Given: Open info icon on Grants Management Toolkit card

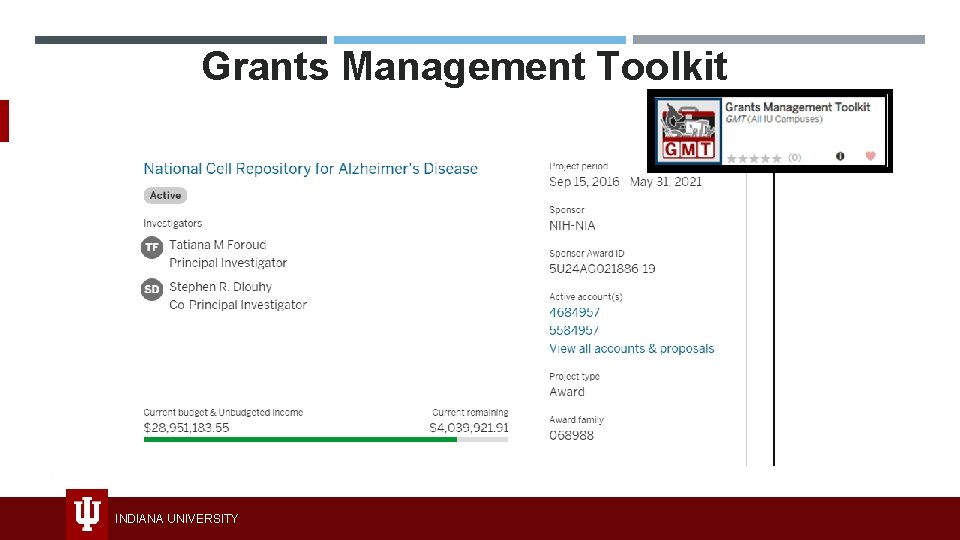Looking at the screenshot, I should pyautogui.click(x=840, y=156).
